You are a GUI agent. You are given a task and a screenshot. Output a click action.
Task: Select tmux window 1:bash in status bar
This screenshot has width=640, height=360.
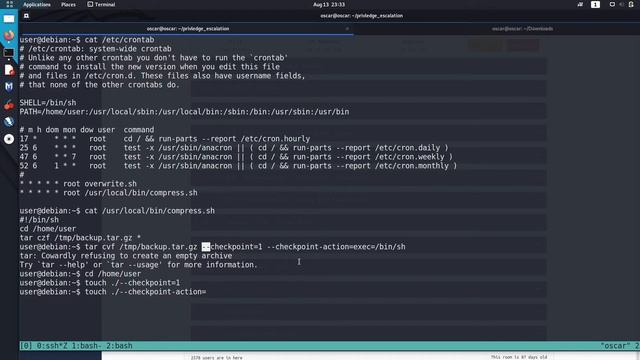(87, 346)
